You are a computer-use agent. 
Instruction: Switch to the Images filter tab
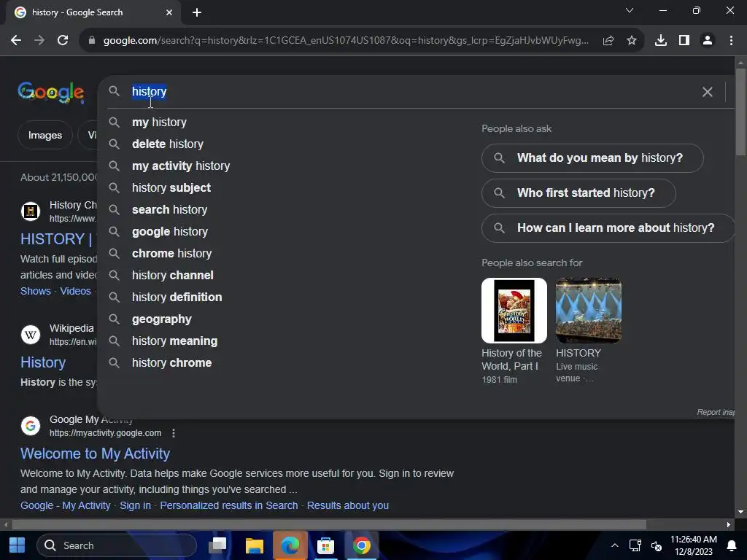(45, 135)
